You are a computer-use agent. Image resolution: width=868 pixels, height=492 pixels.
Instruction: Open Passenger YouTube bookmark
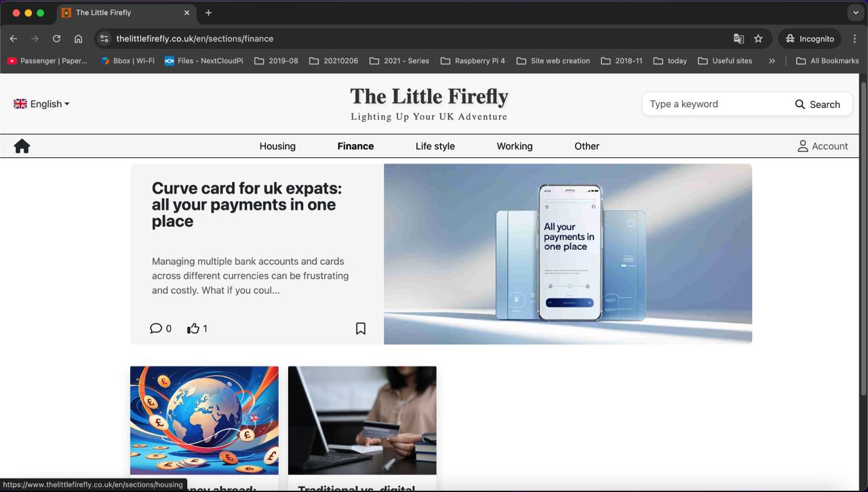point(47,60)
